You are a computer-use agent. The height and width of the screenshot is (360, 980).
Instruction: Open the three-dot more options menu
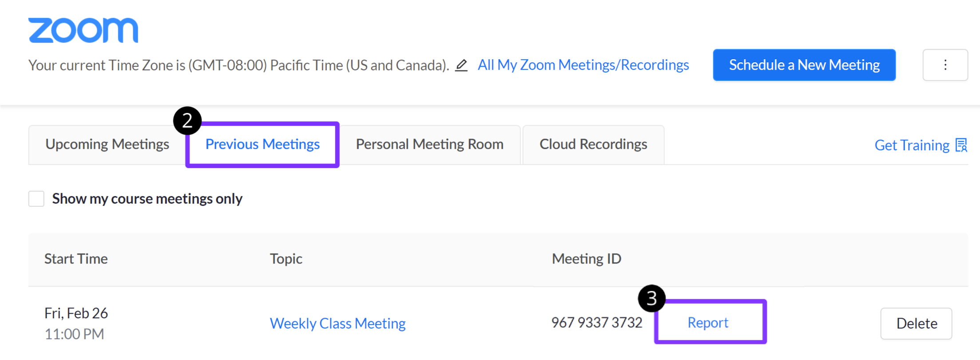[x=945, y=65]
